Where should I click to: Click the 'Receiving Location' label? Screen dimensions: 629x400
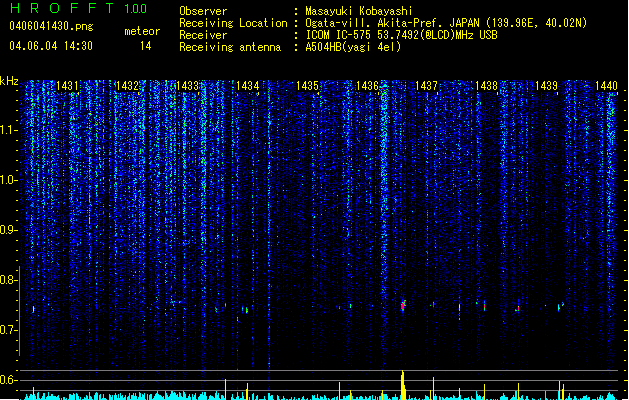233,23
